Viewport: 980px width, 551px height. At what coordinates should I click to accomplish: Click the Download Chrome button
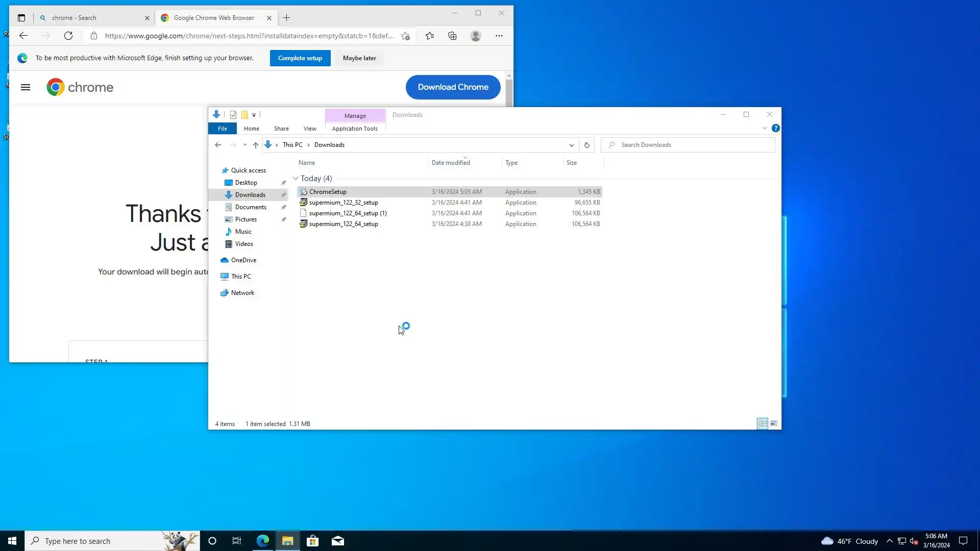pos(453,87)
